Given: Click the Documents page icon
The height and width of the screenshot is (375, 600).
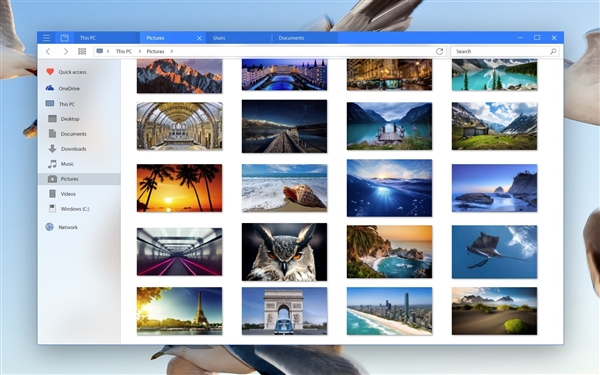Looking at the screenshot, I should coord(52,134).
